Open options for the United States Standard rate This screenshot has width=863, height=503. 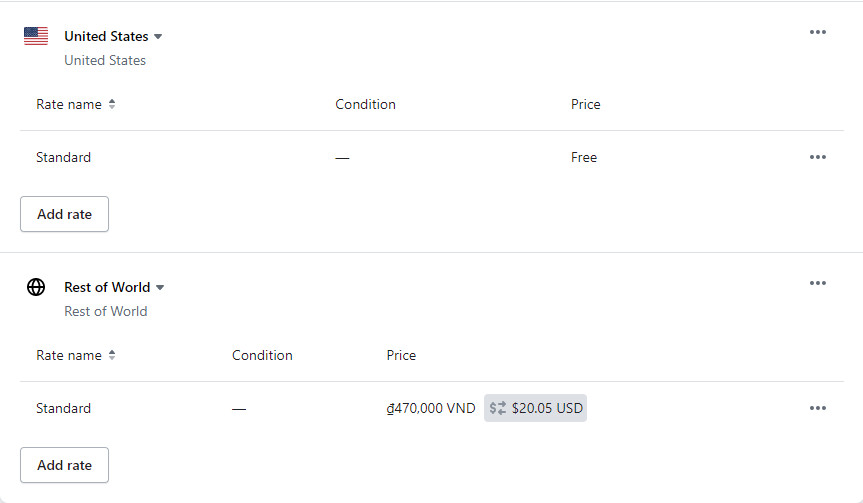pyautogui.click(x=817, y=157)
